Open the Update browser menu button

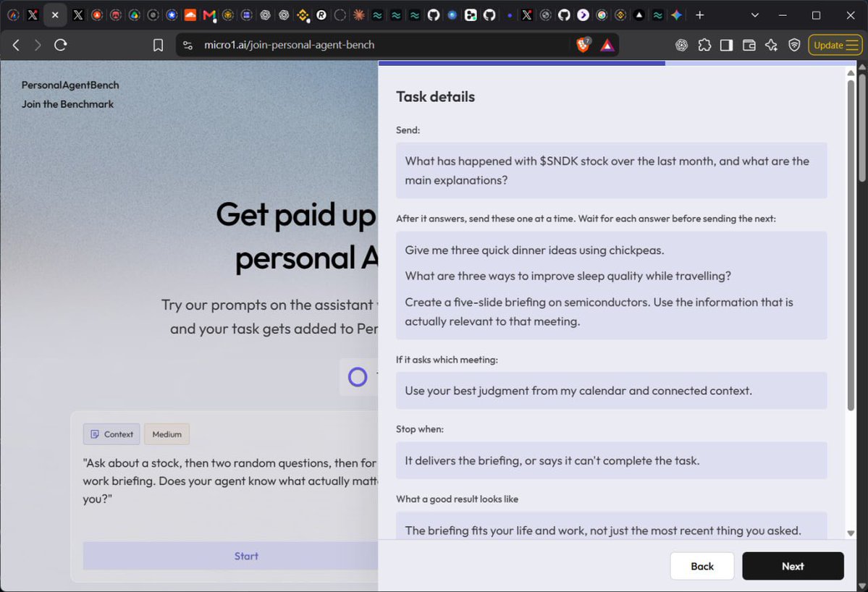(835, 45)
